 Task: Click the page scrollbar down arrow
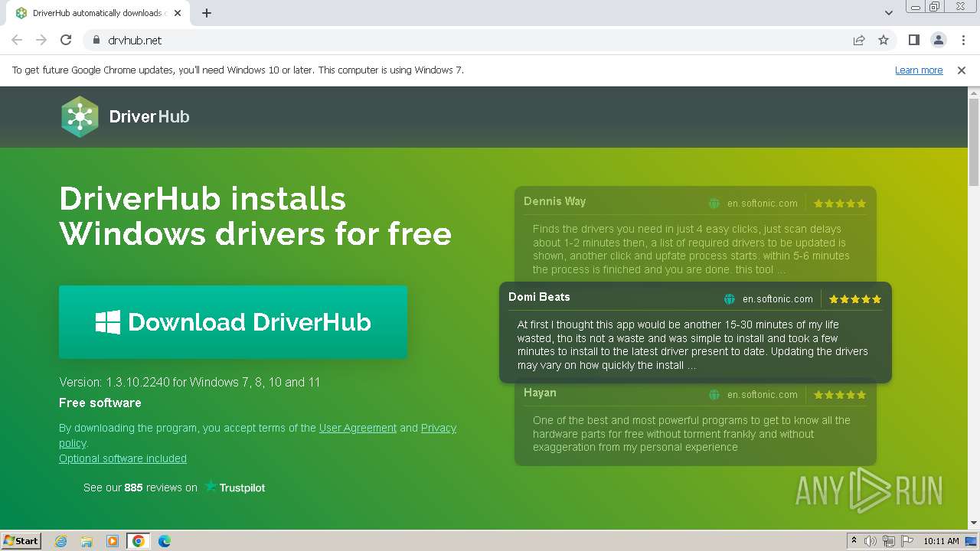coord(974,523)
